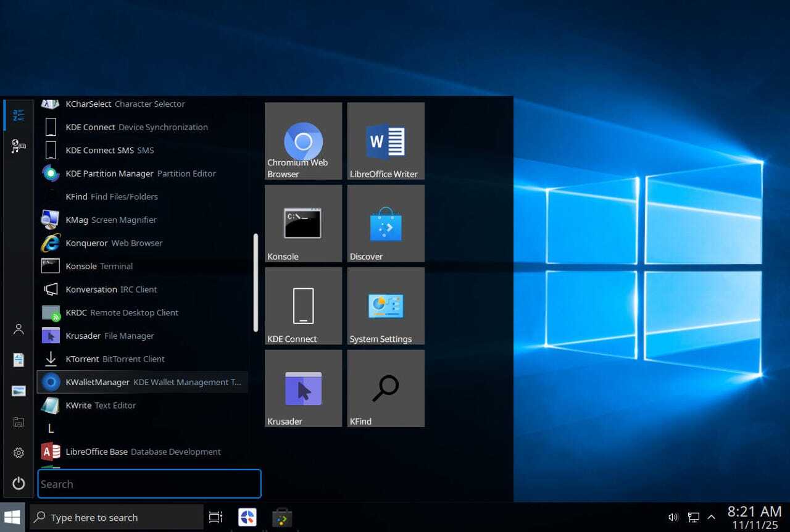Open the Pictures sidebar icon
The width and height of the screenshot is (790, 532).
(19, 391)
